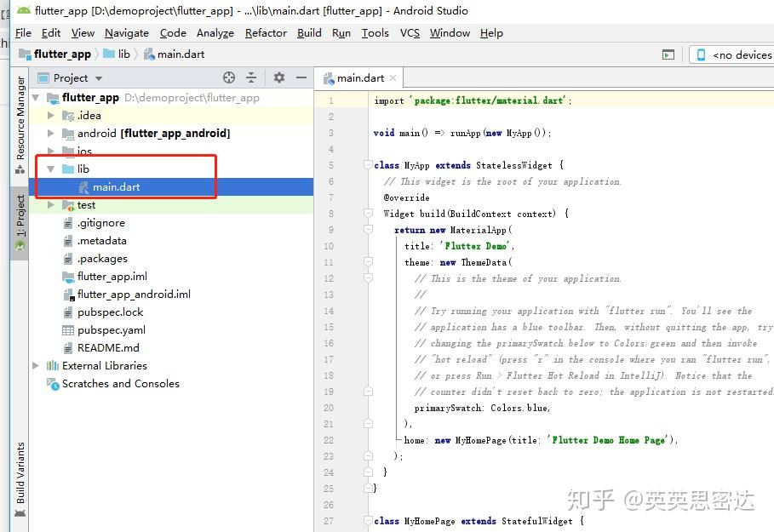The height and width of the screenshot is (532, 774).
Task: Open the VCS menu
Action: (x=410, y=33)
